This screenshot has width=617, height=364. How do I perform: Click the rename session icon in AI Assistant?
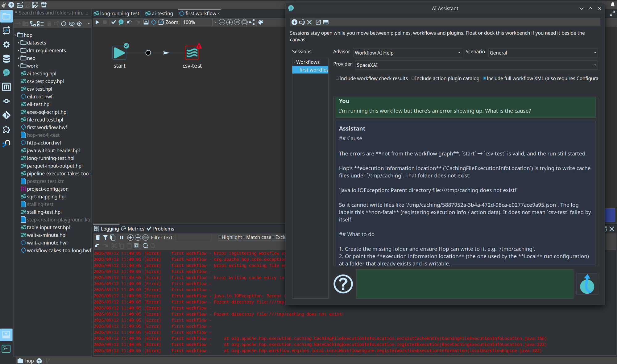pyautogui.click(x=302, y=22)
